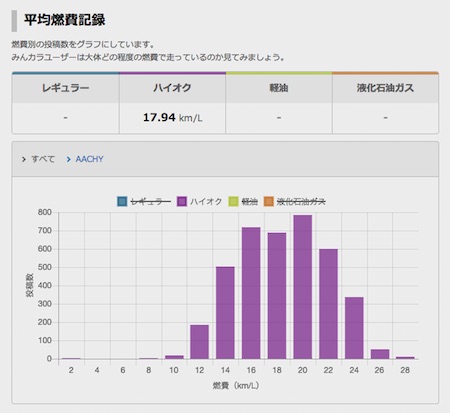Enable the 軽油 legend label

click(x=250, y=201)
